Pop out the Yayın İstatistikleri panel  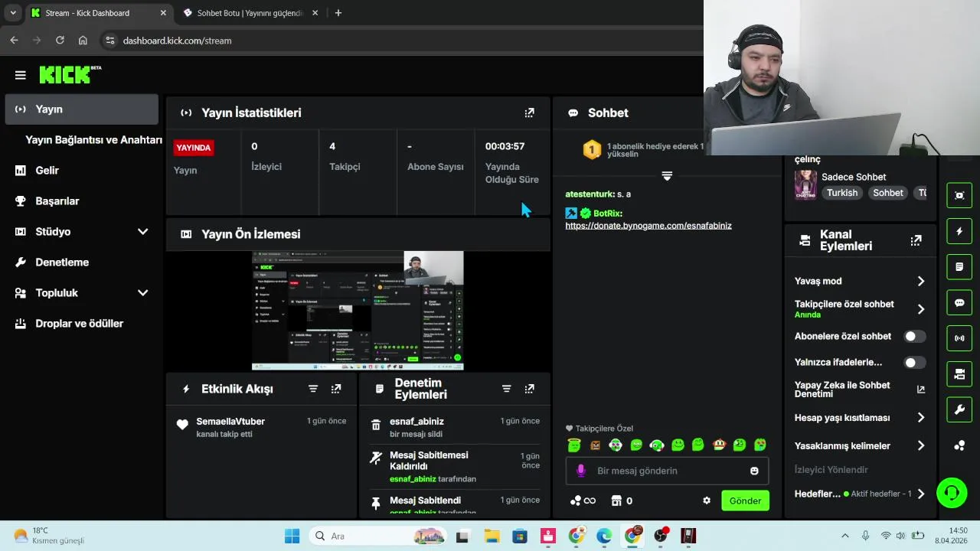tap(529, 112)
